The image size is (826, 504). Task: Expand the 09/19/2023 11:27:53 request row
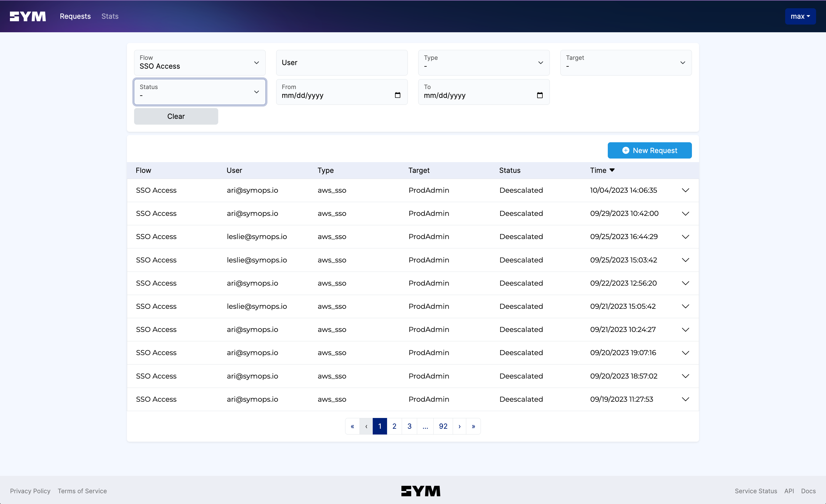[x=685, y=399]
